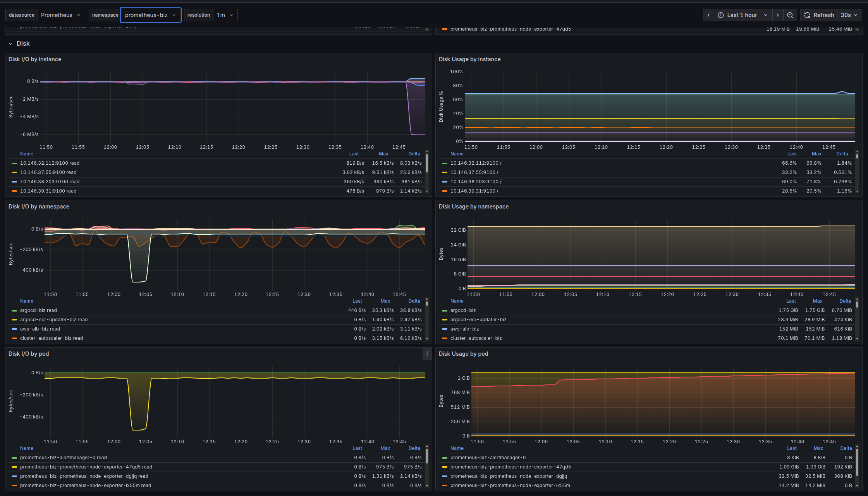Click the Disk Usage by instance panel title
Image resolution: width=868 pixels, height=496 pixels.
click(x=469, y=59)
